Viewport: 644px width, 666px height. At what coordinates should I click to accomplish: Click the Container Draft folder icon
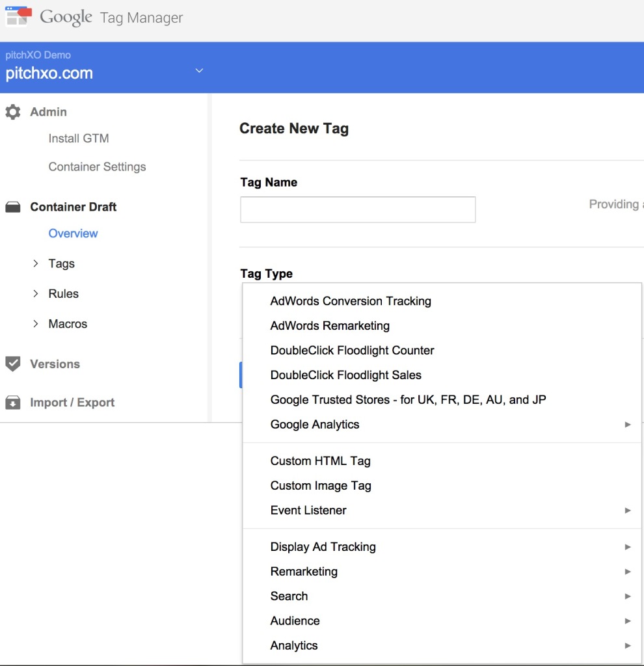point(13,207)
